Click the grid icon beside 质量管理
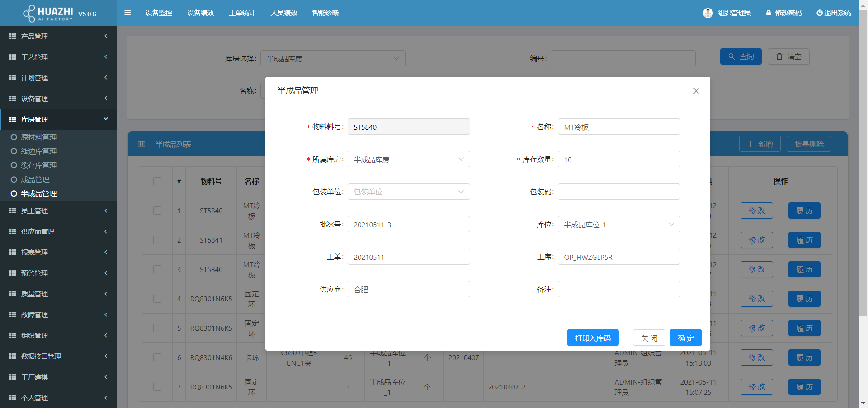This screenshot has height=408, width=868. coord(13,294)
